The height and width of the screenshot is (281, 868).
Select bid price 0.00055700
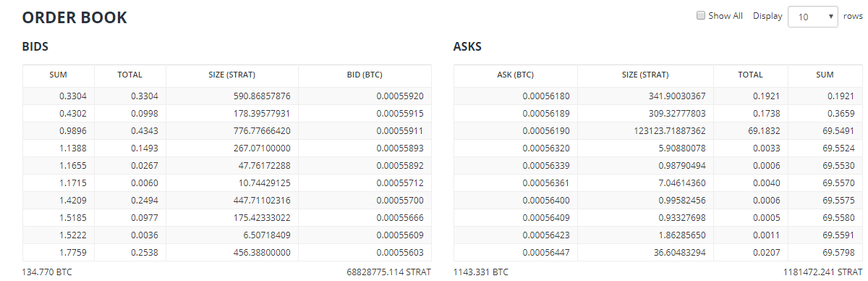pos(399,201)
